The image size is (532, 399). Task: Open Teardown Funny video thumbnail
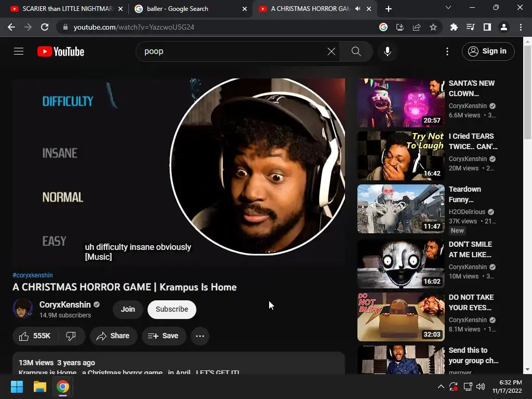click(401, 209)
